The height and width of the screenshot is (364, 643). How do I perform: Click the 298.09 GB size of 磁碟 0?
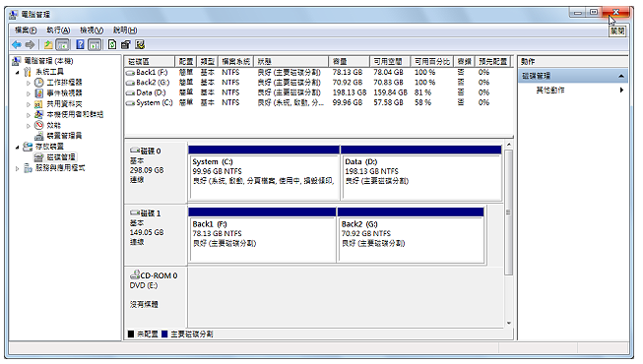(x=147, y=170)
